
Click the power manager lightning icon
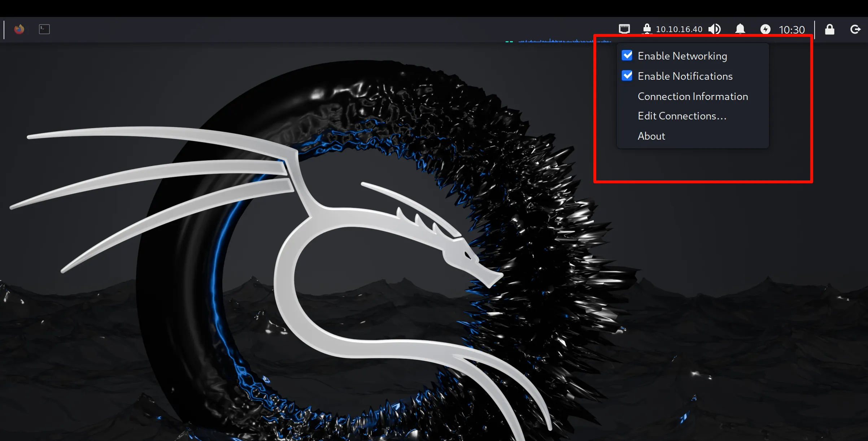[765, 29]
